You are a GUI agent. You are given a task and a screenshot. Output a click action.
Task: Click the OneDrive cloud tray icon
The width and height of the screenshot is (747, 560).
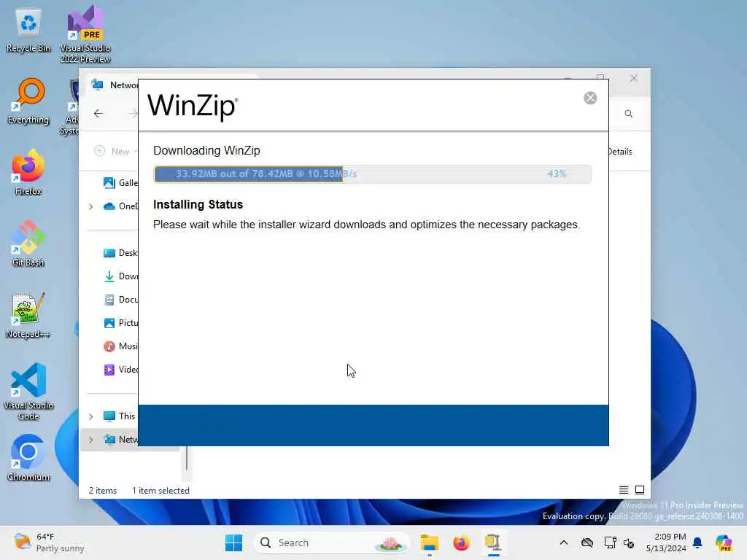click(x=587, y=542)
